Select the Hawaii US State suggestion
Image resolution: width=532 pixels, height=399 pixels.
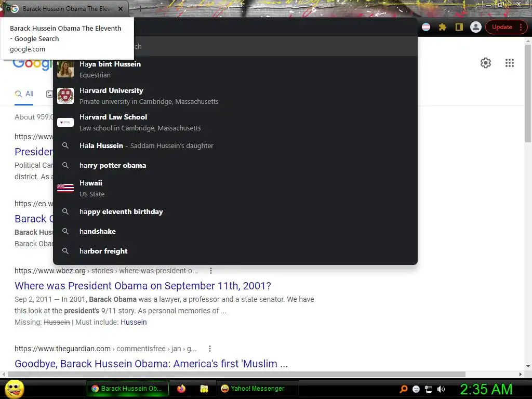pos(235,188)
